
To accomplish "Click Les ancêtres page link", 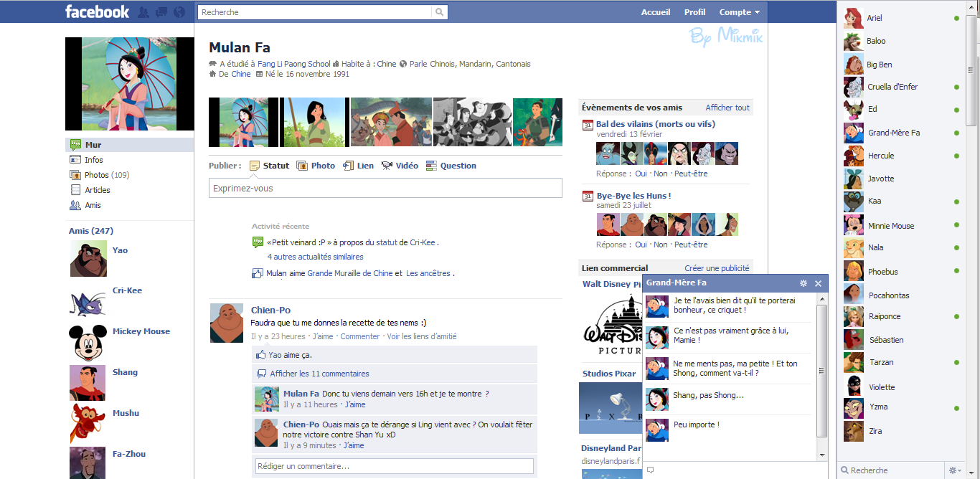I will point(428,273).
